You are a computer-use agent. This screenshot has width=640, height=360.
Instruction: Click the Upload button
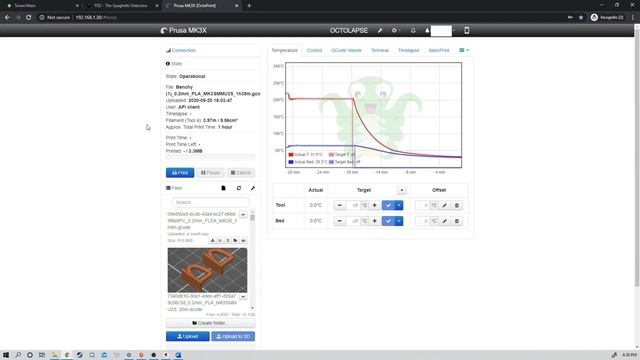pos(188,336)
